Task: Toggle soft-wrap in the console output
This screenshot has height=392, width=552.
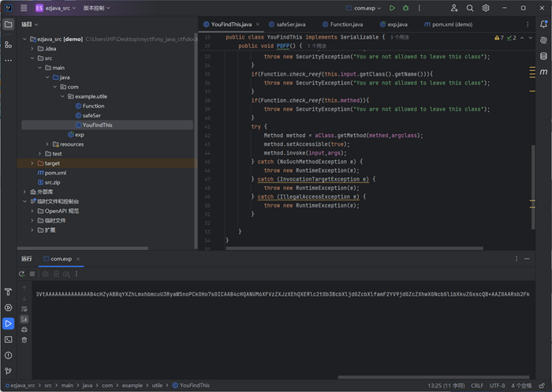Action: coord(24,308)
